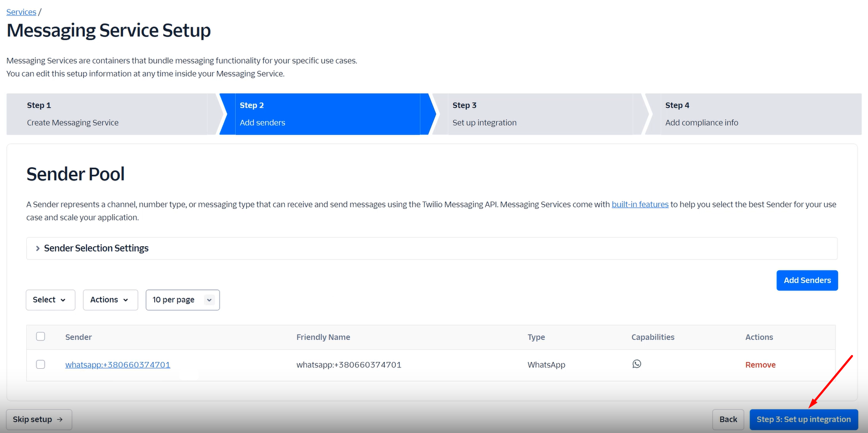The image size is (868, 433).
Task: Click the Actions column header in table
Action: [759, 337]
